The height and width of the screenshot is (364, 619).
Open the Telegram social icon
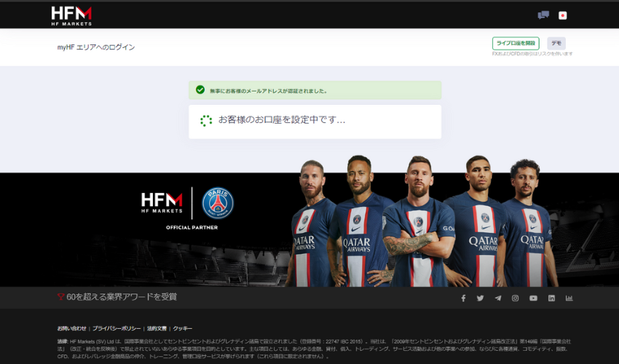click(x=498, y=298)
